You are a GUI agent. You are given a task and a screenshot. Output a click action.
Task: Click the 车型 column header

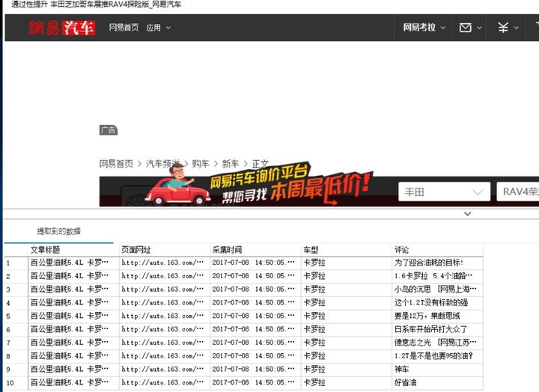[347, 250]
